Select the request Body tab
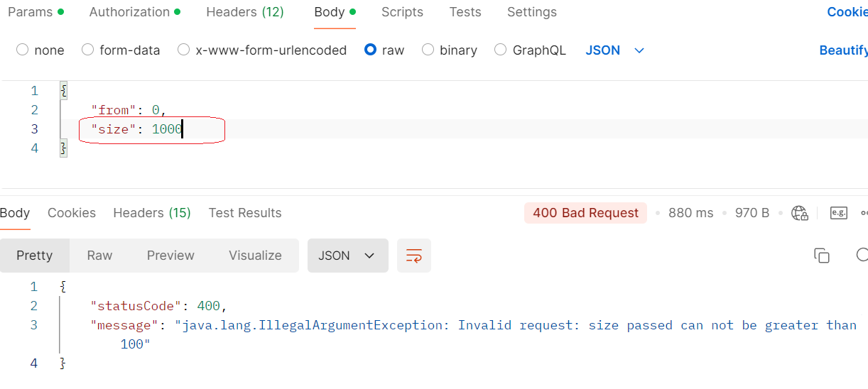 pos(335,12)
